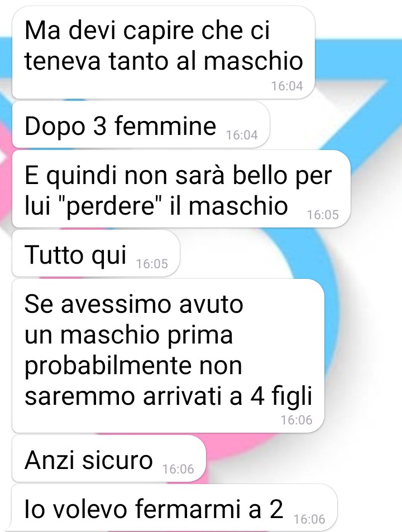The width and height of the screenshot is (402, 532).
Task: Click the 16:06 timestamp beside "fermarmi a 2"
Action: pyautogui.click(x=309, y=519)
